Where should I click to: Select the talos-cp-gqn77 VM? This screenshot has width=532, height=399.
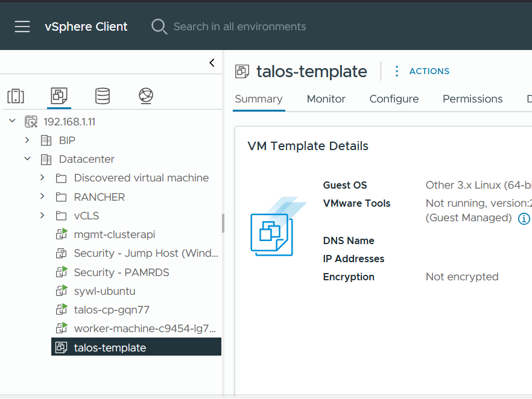pos(112,310)
